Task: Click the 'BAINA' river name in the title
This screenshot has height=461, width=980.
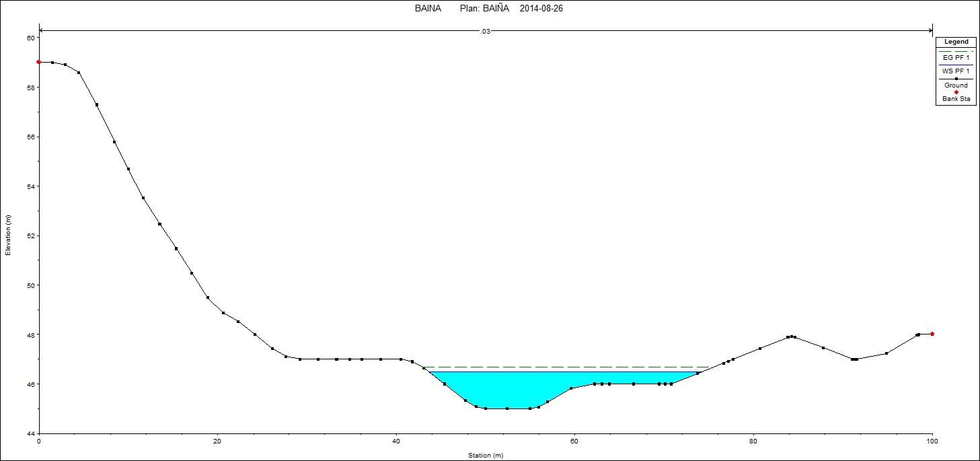Action: [x=428, y=9]
